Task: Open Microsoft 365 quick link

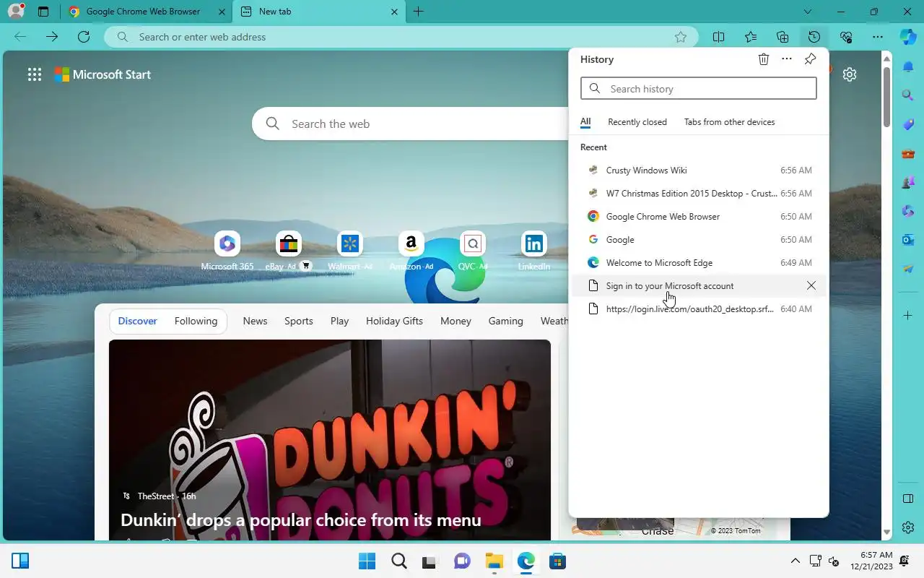Action: pyautogui.click(x=227, y=251)
